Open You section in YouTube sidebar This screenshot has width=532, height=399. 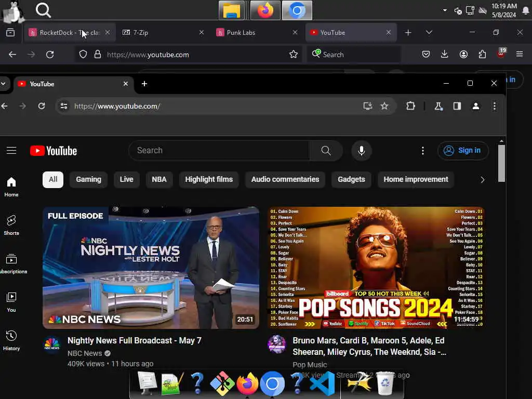[11, 302]
